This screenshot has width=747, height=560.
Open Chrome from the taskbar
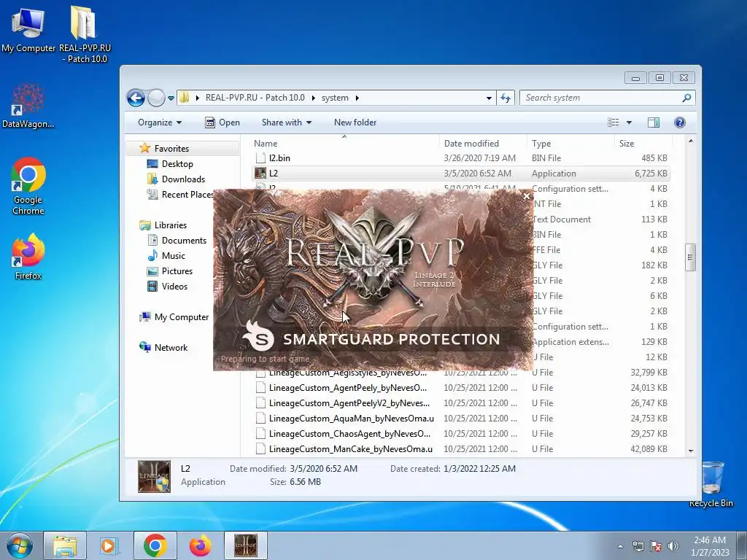click(155, 545)
